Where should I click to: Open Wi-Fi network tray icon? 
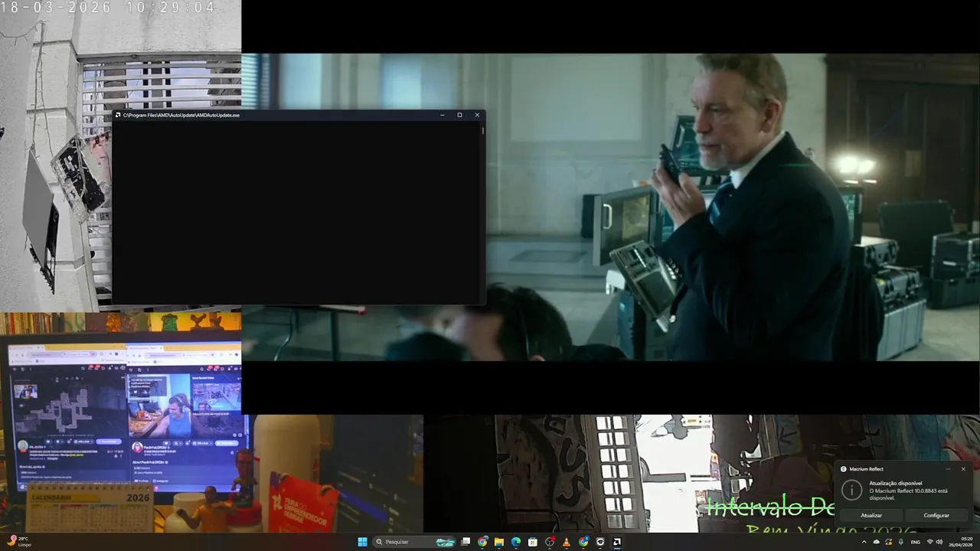(x=930, y=542)
